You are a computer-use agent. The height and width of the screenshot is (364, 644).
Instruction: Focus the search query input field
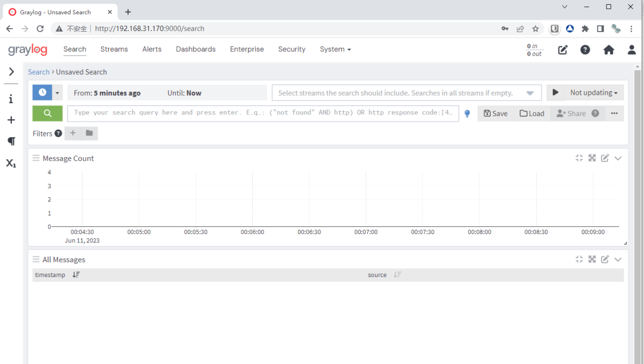[x=264, y=113]
